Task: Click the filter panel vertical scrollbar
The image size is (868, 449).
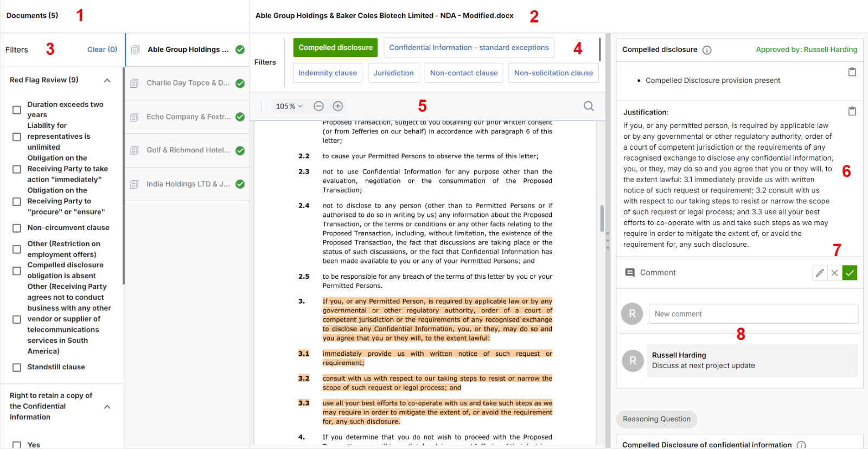Action: 124,176
